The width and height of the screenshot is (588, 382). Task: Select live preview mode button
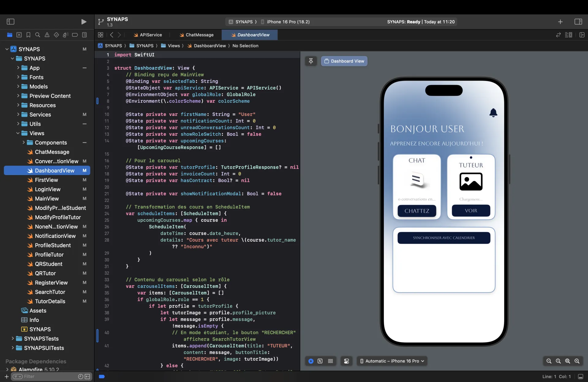click(311, 361)
